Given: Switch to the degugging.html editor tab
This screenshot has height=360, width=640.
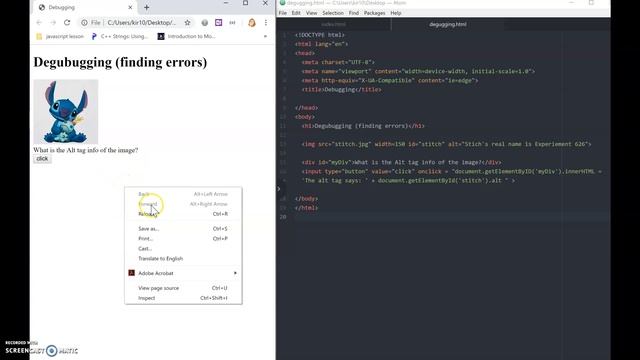Looking at the screenshot, I should point(447,24).
